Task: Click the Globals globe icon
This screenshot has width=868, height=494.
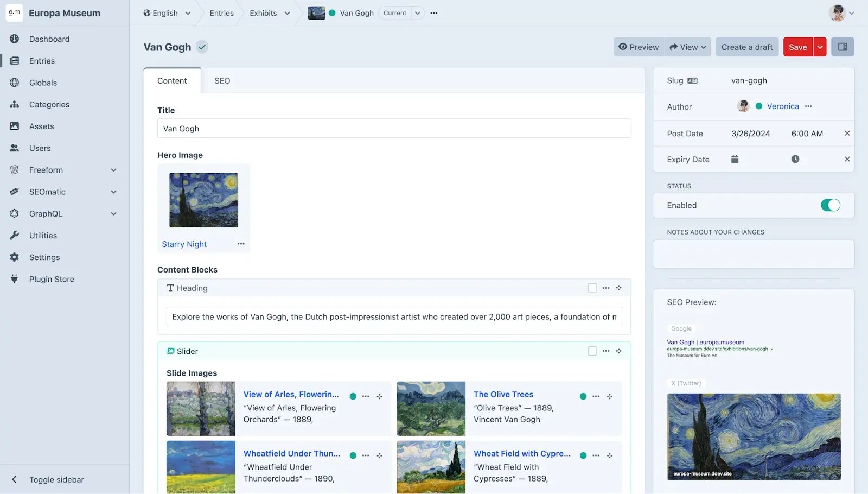Action: (15, 83)
